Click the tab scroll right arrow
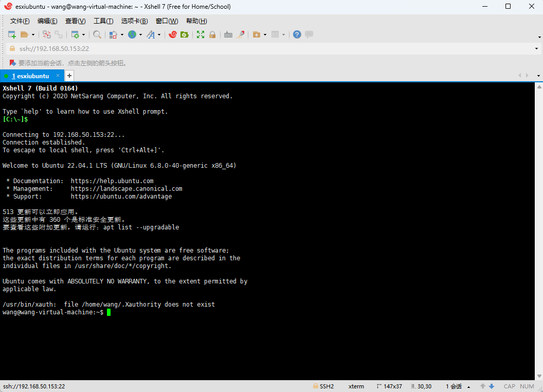The image size is (543, 392). click(528, 76)
